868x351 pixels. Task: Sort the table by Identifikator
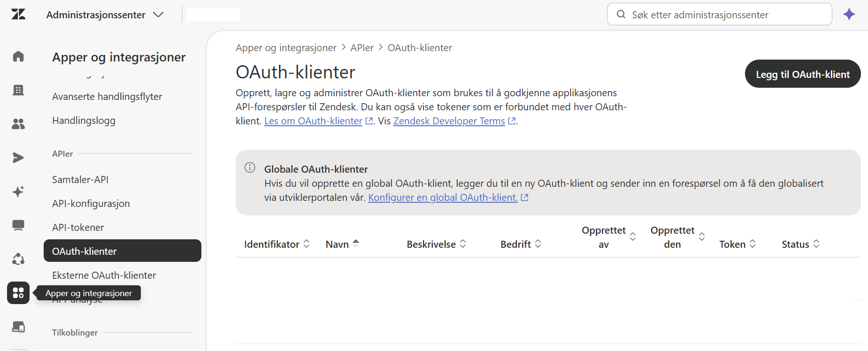[x=277, y=244]
